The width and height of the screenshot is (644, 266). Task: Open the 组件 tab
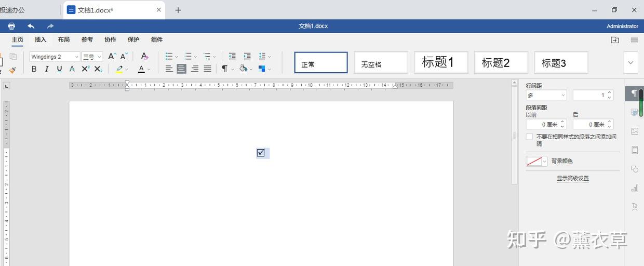157,39
